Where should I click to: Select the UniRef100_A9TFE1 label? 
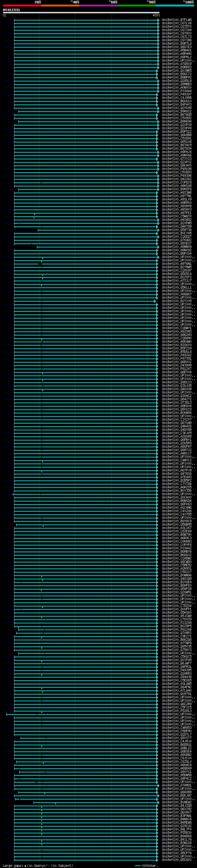(x=177, y=213)
